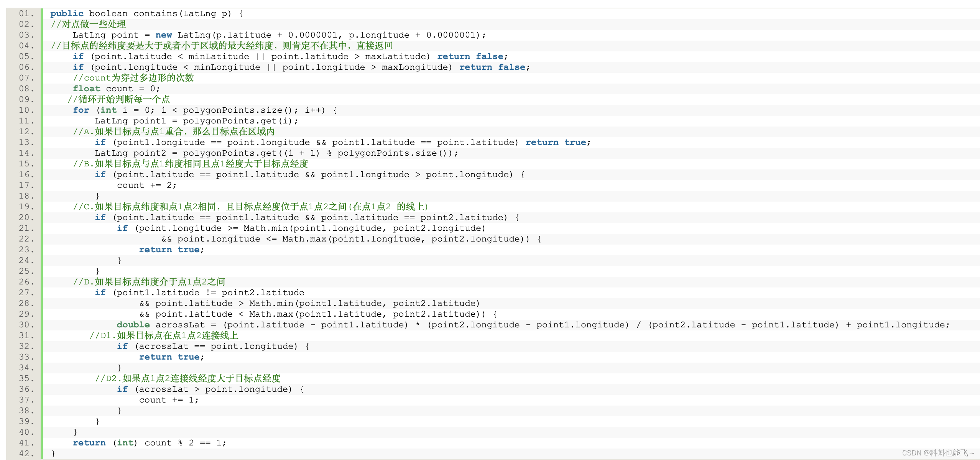980x460 pixels.
Task: Click 'if (acrossLat == point.longitude)' line
Action: [213, 347]
